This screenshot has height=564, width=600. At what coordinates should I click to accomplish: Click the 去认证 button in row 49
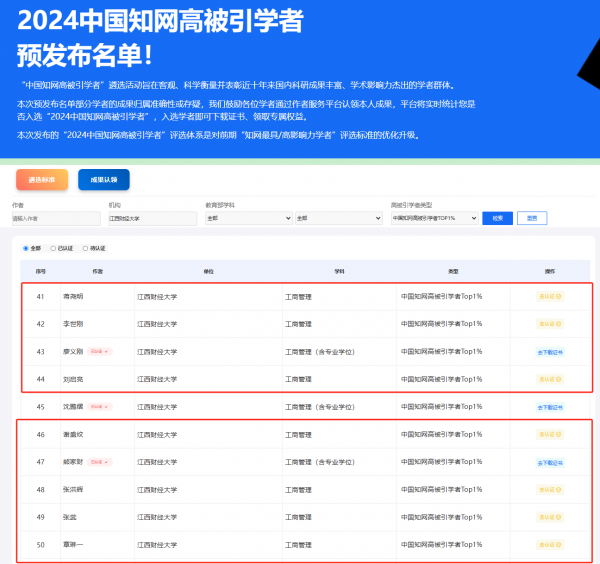pos(550,517)
